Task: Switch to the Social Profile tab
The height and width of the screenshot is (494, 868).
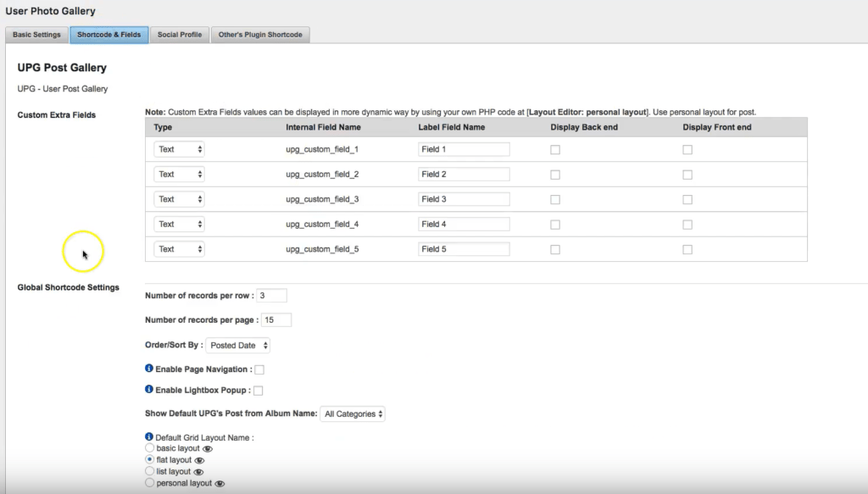Action: [180, 34]
